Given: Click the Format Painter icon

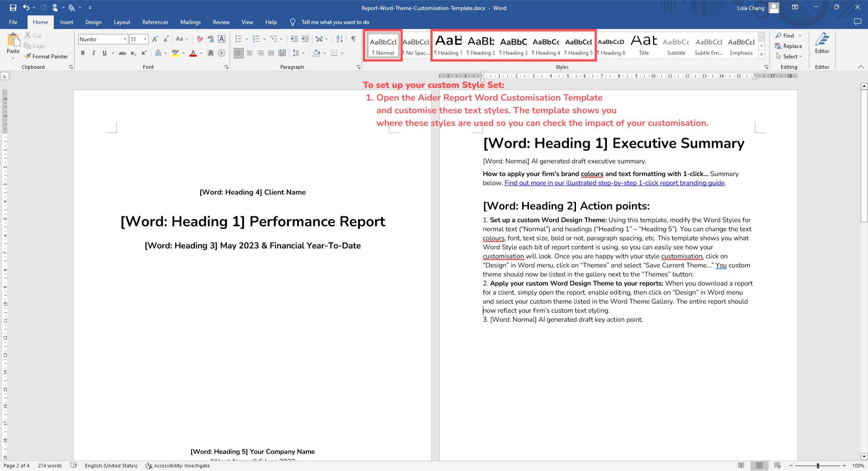Looking at the screenshot, I should [x=28, y=57].
